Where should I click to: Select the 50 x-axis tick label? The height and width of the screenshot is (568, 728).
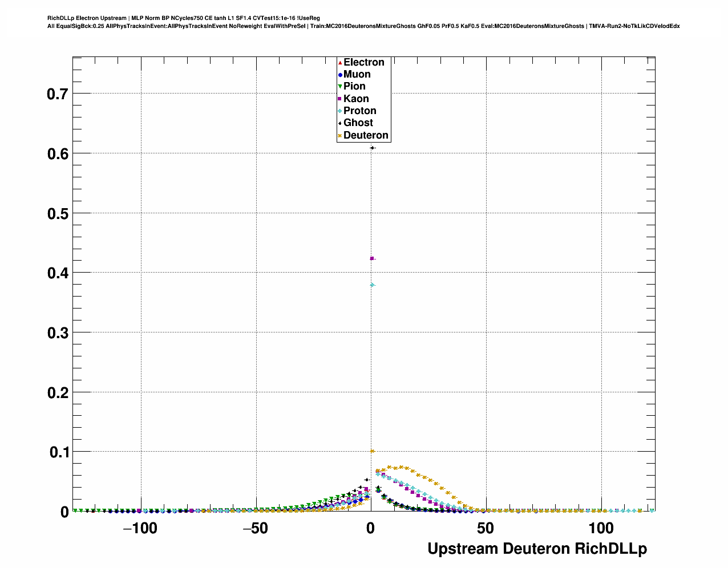(x=486, y=529)
